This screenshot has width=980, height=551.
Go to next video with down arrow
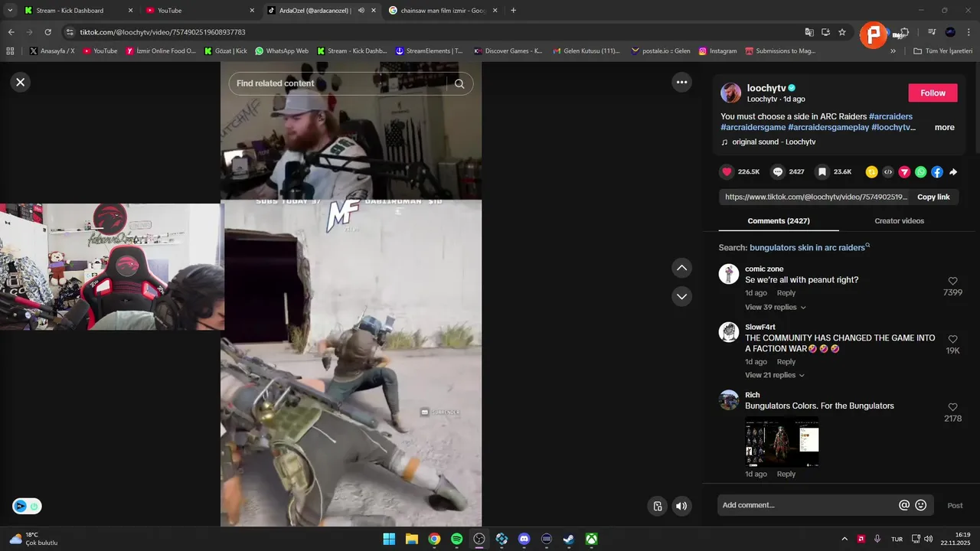(x=681, y=296)
